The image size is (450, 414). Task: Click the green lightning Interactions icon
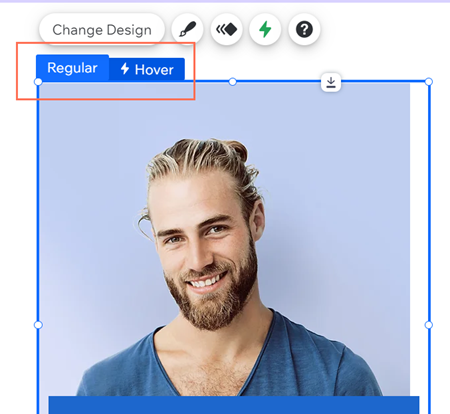[x=265, y=29]
